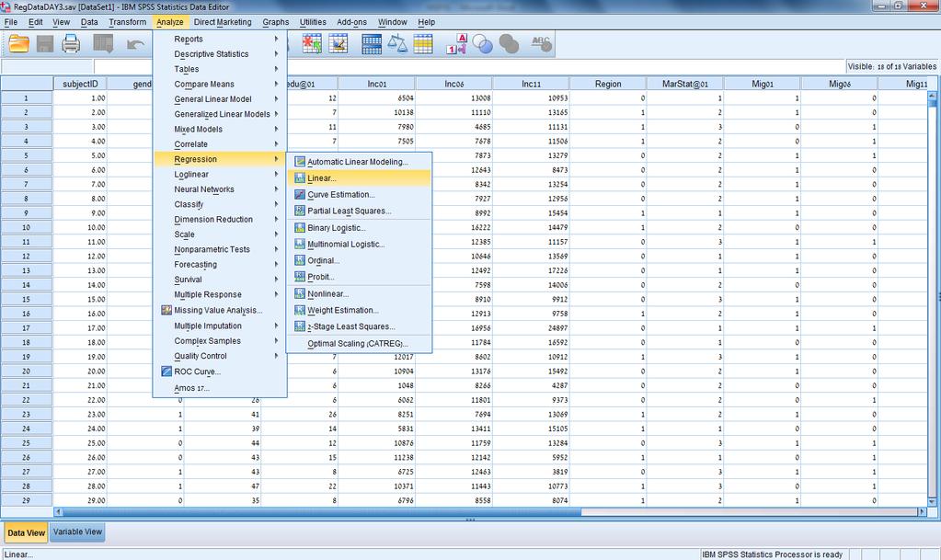This screenshot has height=560, width=941.
Task: Open Neural Networks menu entry
Action: (x=220, y=189)
